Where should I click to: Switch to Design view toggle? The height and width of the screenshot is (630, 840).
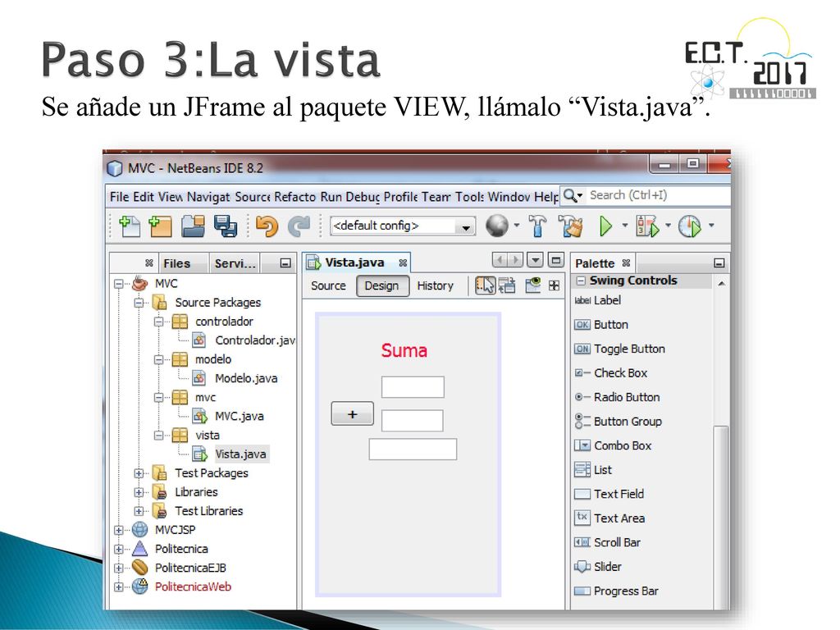pos(382,286)
